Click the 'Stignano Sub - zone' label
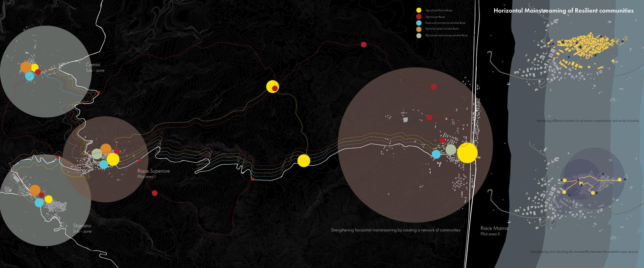 (x=83, y=228)
